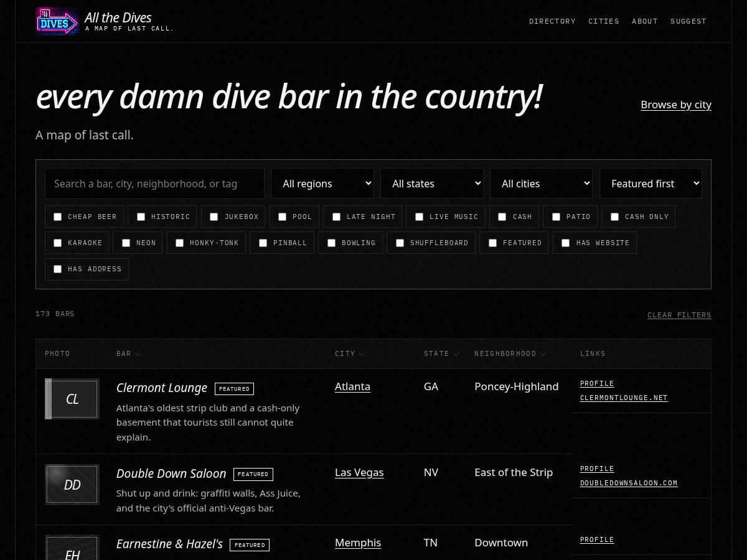This screenshot has height=560, width=747.
Task: Open the Double Down Saloon DD thumbnail
Action: click(72, 484)
